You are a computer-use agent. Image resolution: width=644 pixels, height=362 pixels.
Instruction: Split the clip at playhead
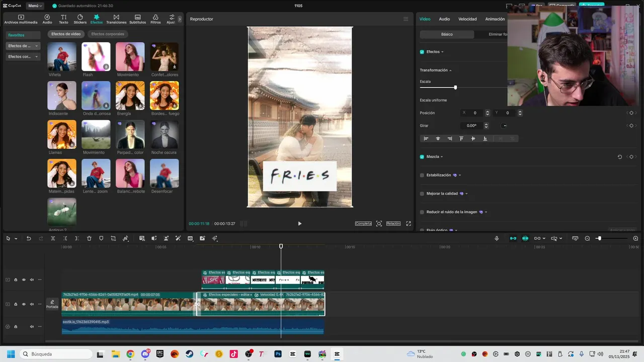(53, 238)
